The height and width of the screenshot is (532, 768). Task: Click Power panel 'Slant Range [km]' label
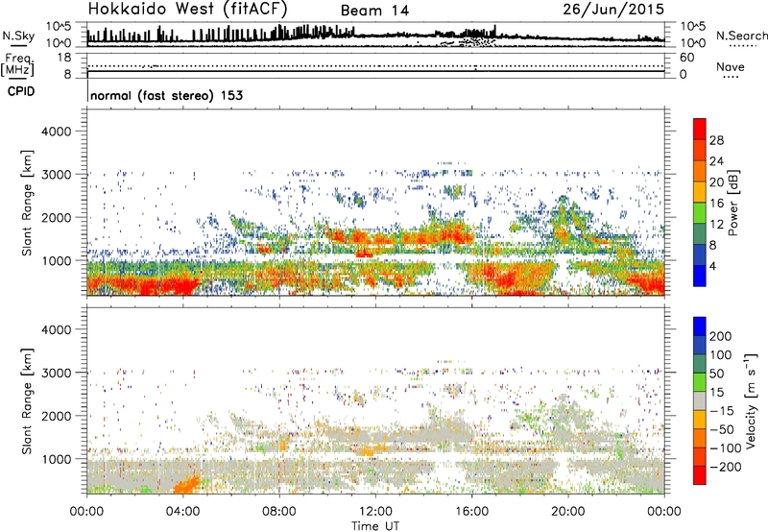point(27,203)
